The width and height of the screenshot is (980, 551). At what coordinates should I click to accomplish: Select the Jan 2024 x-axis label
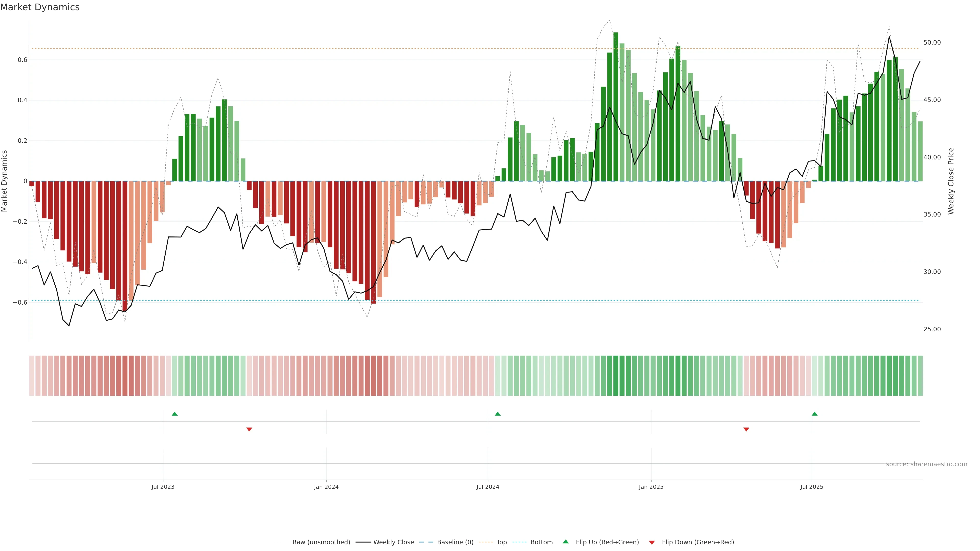pos(326,487)
